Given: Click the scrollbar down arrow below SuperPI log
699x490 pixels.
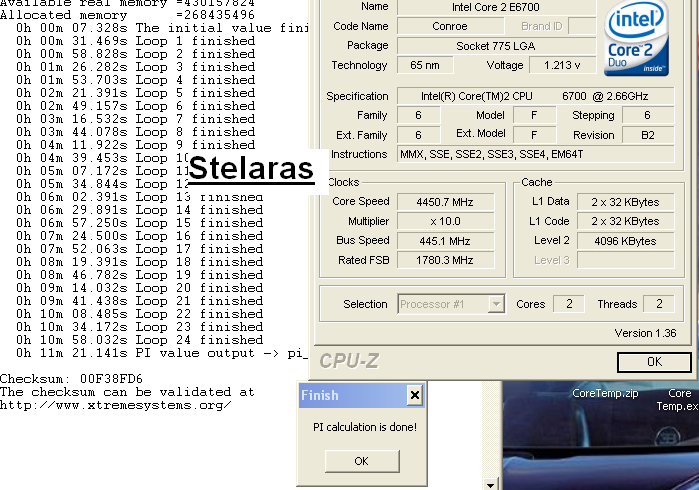Looking at the screenshot, I should 490,485.
